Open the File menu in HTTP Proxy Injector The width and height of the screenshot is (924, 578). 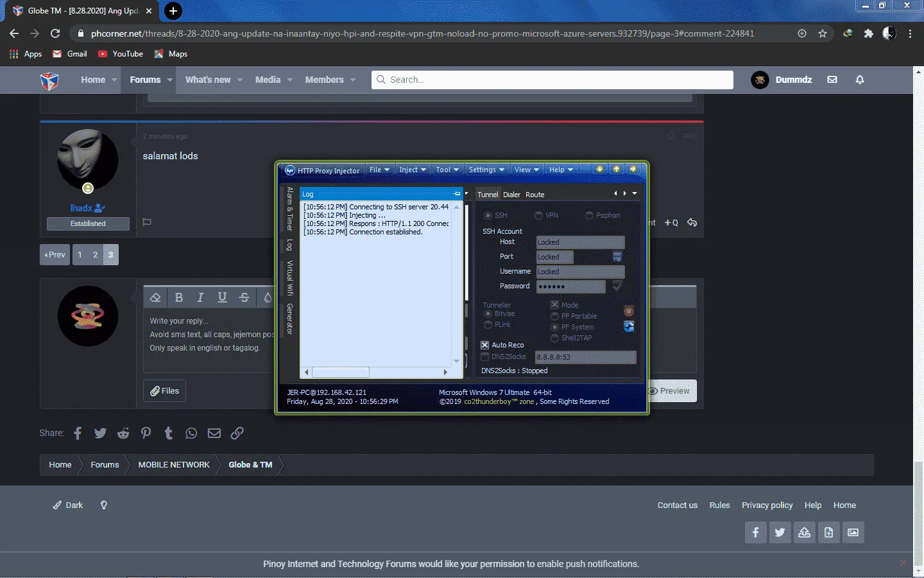(x=379, y=170)
